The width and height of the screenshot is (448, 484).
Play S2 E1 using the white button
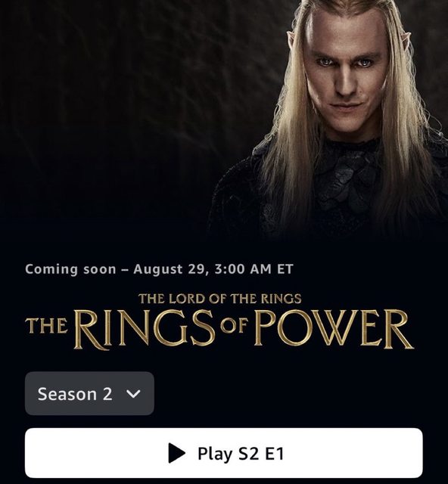(224, 453)
